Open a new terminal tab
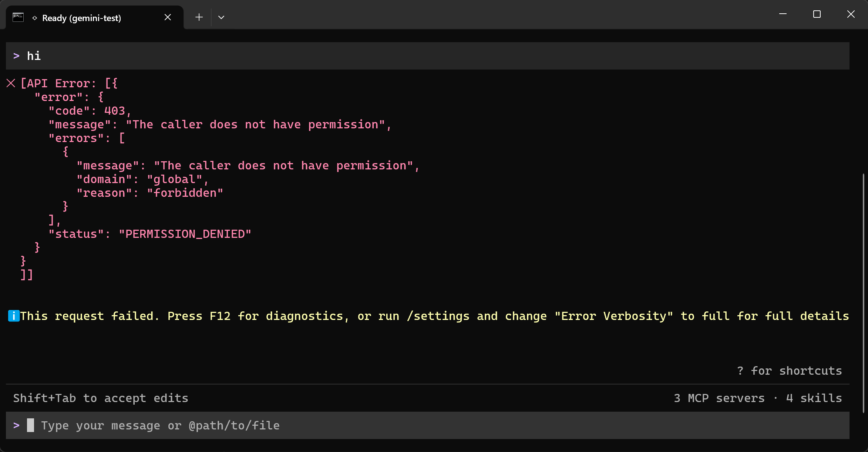868x452 pixels. click(199, 17)
